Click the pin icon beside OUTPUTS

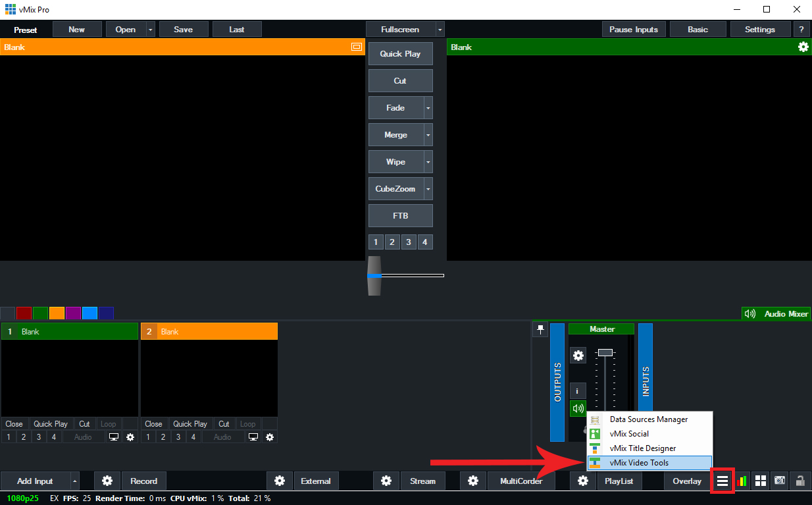tap(540, 330)
